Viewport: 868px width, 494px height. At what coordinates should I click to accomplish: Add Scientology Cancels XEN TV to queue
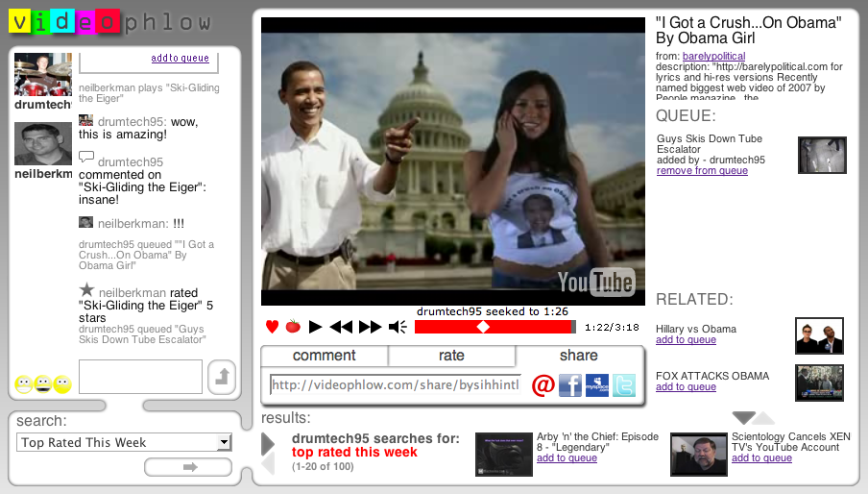pyautogui.click(x=761, y=458)
